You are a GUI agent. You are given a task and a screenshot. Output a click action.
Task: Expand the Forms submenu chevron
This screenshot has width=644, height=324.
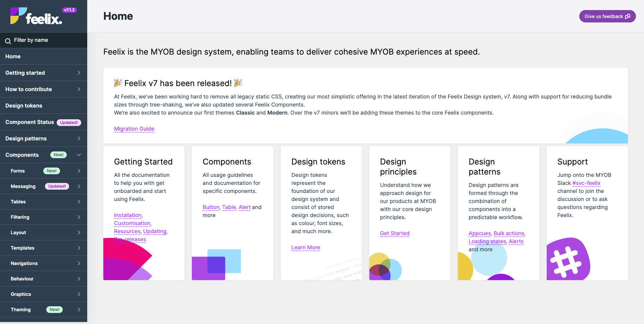coord(79,171)
